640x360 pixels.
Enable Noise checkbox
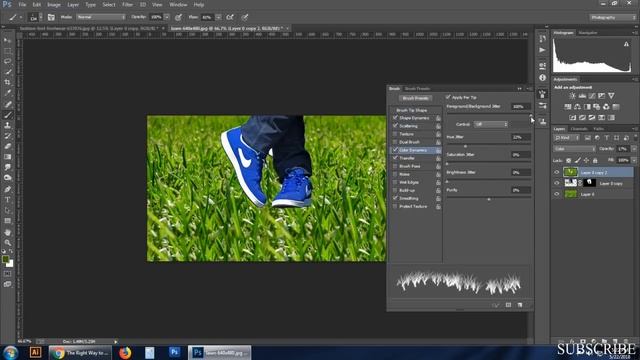point(395,174)
